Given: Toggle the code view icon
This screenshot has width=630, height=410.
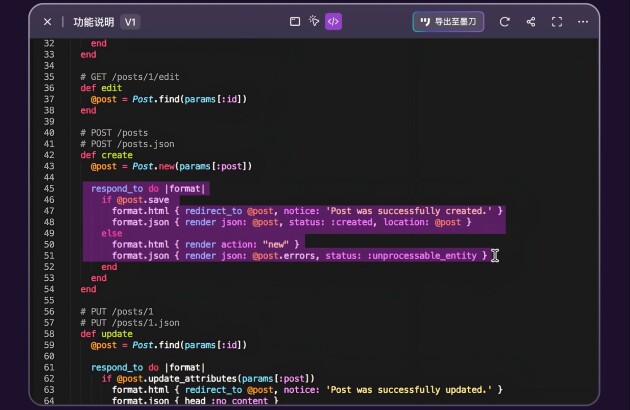Looking at the screenshot, I should pos(333,22).
